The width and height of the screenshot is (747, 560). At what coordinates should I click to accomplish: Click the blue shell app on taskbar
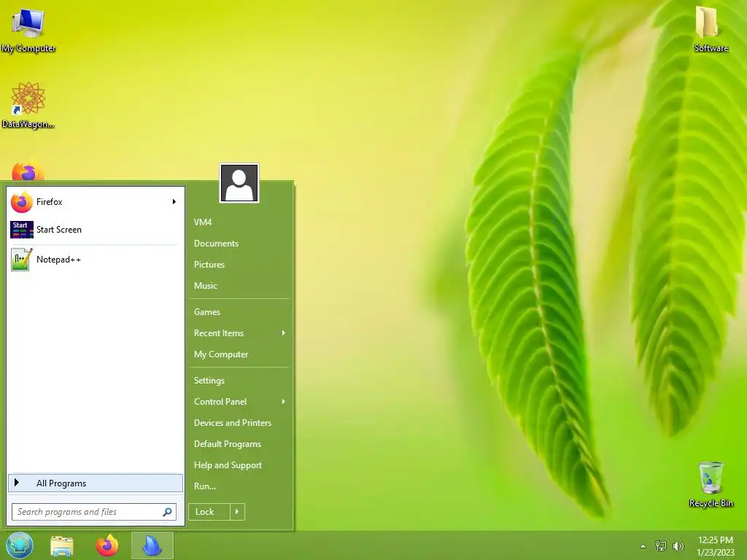tap(152, 545)
